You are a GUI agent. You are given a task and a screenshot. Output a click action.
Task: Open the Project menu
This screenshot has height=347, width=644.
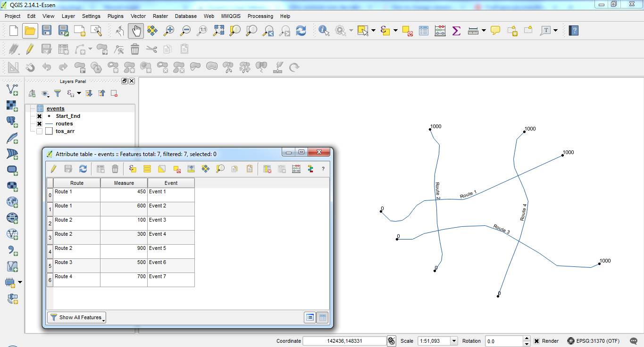point(13,16)
